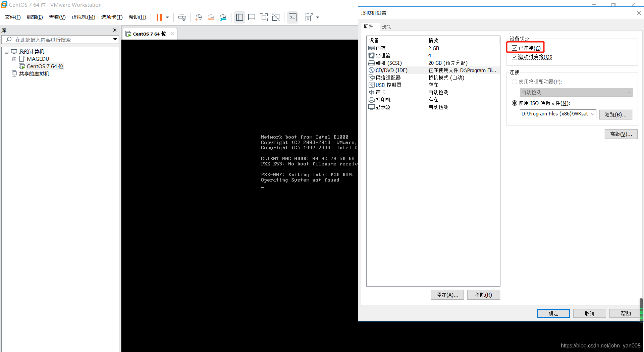Image resolution: width=644 pixels, height=352 pixels.
Task: Open the 编辑(E) menu
Action: pyautogui.click(x=35, y=17)
